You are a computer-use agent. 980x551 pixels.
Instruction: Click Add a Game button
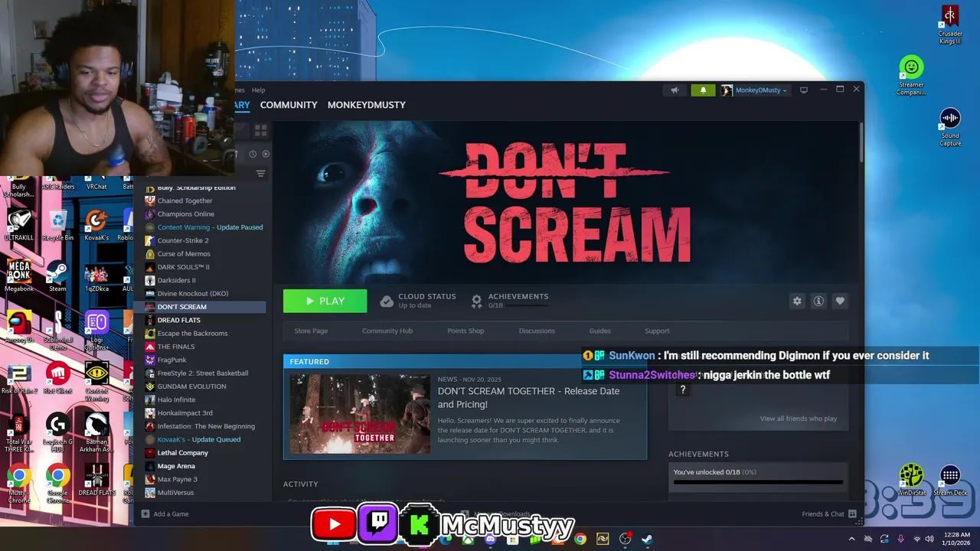[165, 514]
